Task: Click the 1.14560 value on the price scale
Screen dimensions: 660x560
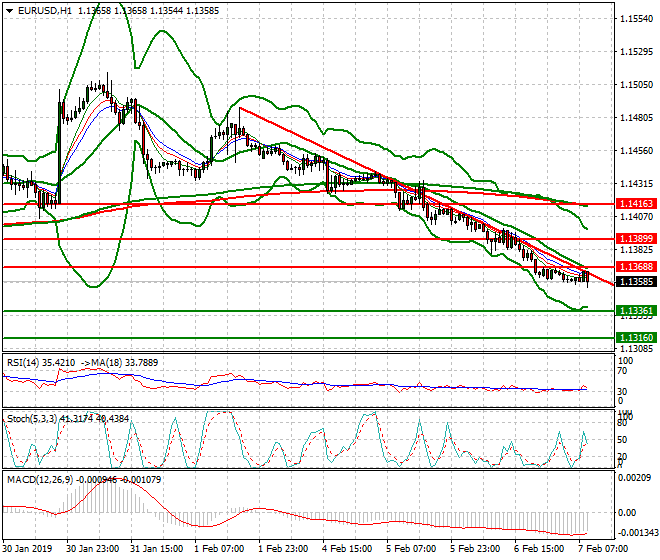Action: tap(636, 151)
